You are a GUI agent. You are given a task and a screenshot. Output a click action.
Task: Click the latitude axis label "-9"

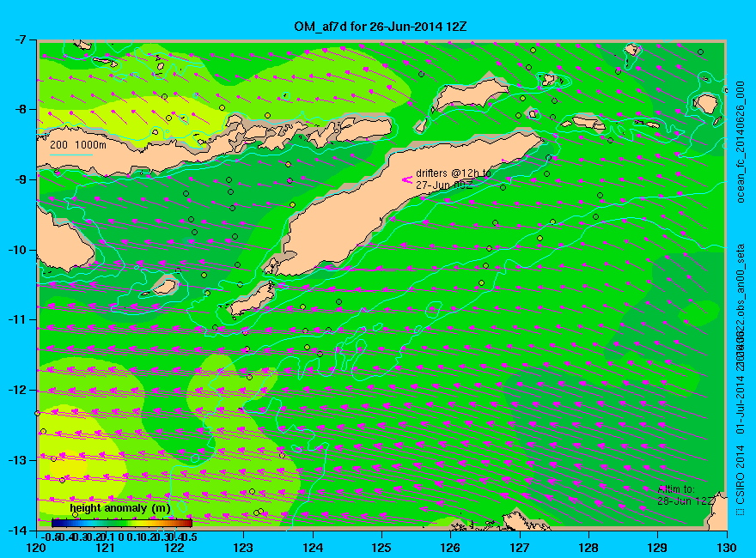(19, 179)
